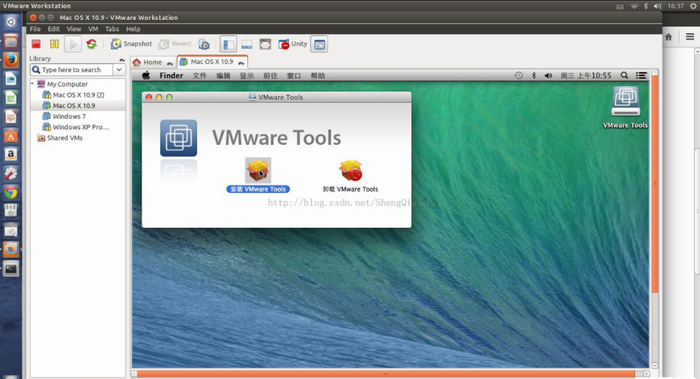Toggle the thumbnail bar view button
The image size is (700, 379).
[x=246, y=44]
